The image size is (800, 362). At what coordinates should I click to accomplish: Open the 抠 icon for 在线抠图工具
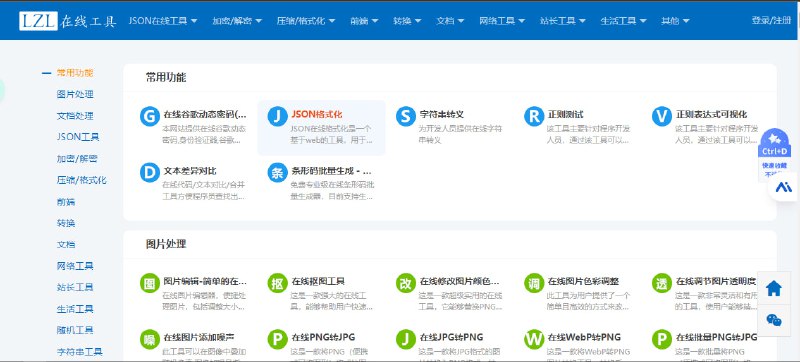click(278, 283)
